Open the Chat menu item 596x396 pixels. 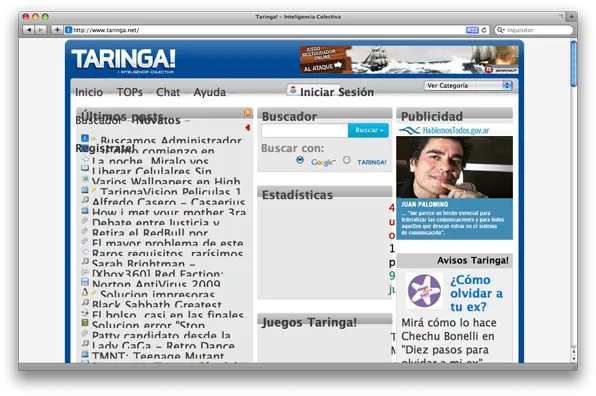pos(168,92)
